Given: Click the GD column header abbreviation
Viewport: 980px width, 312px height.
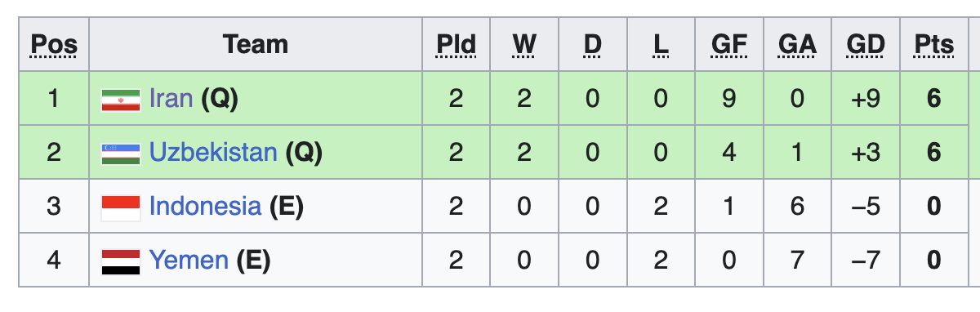Looking at the screenshot, I should coord(866,44).
